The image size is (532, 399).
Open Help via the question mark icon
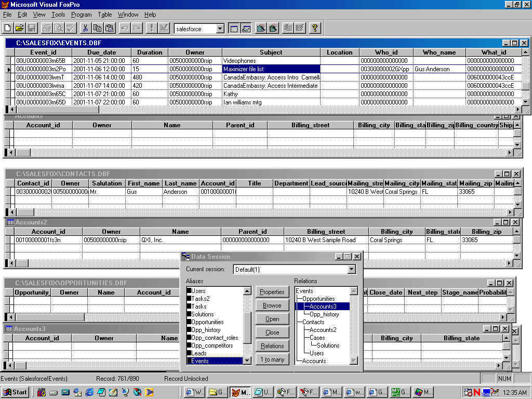pyautogui.click(x=314, y=28)
